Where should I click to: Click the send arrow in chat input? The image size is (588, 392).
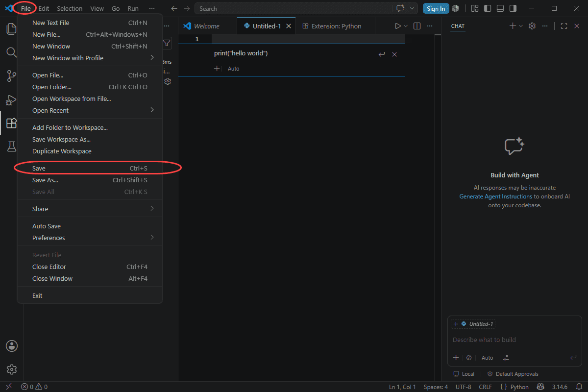coord(573,358)
